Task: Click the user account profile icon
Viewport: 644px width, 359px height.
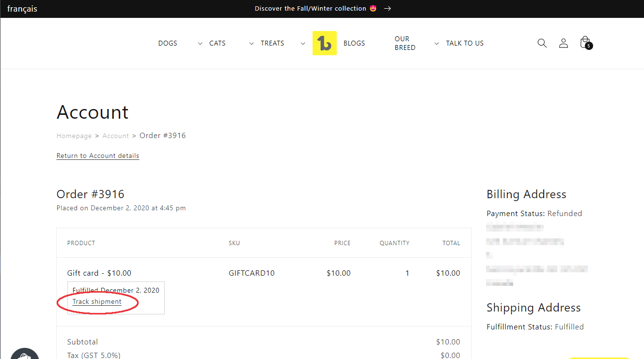Action: click(x=563, y=43)
